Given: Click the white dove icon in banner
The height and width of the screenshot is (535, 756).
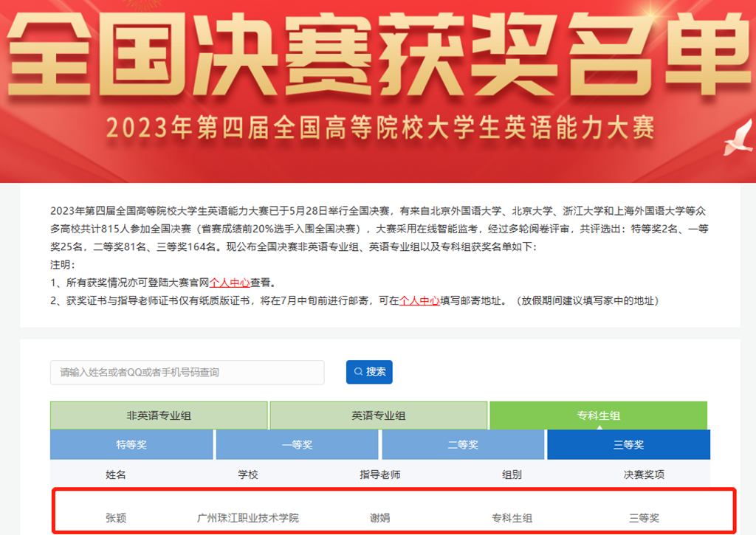Looking at the screenshot, I should pos(738,139).
